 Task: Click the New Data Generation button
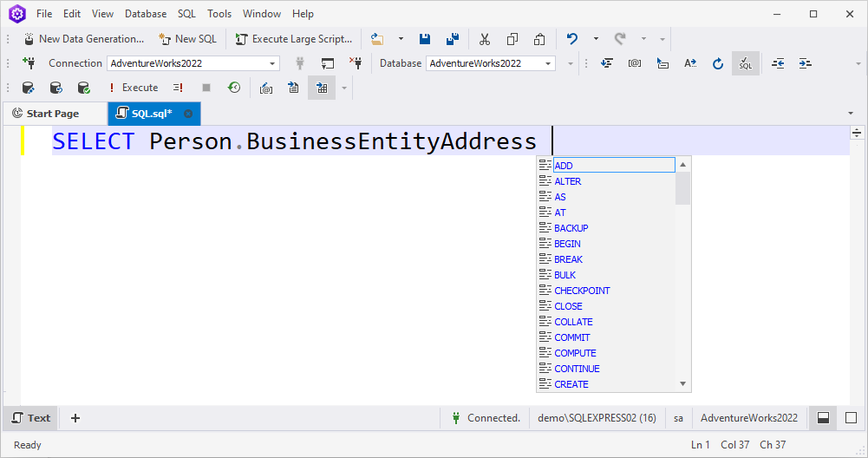pos(84,39)
